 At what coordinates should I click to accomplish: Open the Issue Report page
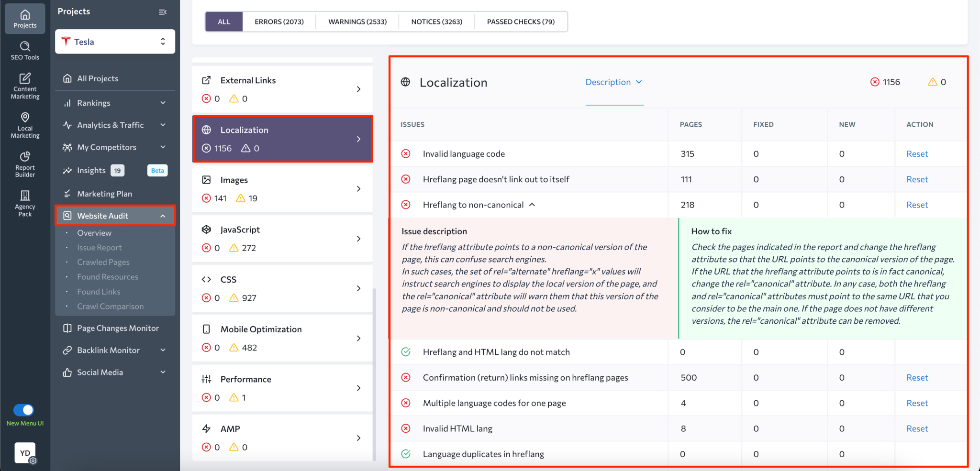tap(99, 247)
